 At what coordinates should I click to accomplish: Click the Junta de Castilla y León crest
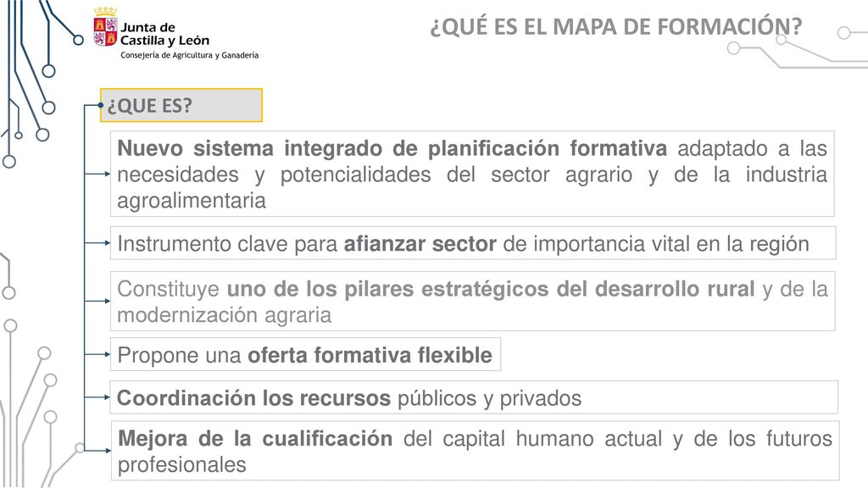pos(105,27)
